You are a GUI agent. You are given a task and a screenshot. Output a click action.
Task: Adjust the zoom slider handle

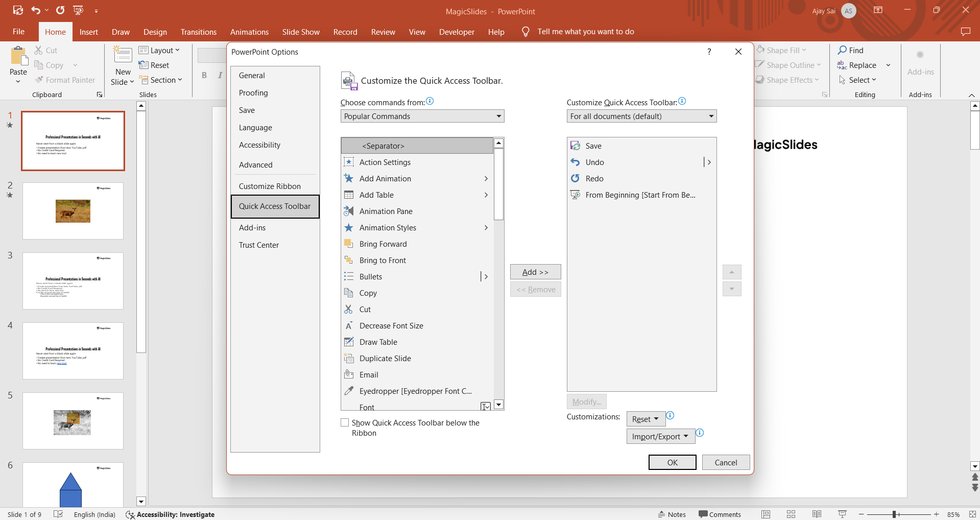(x=895, y=514)
